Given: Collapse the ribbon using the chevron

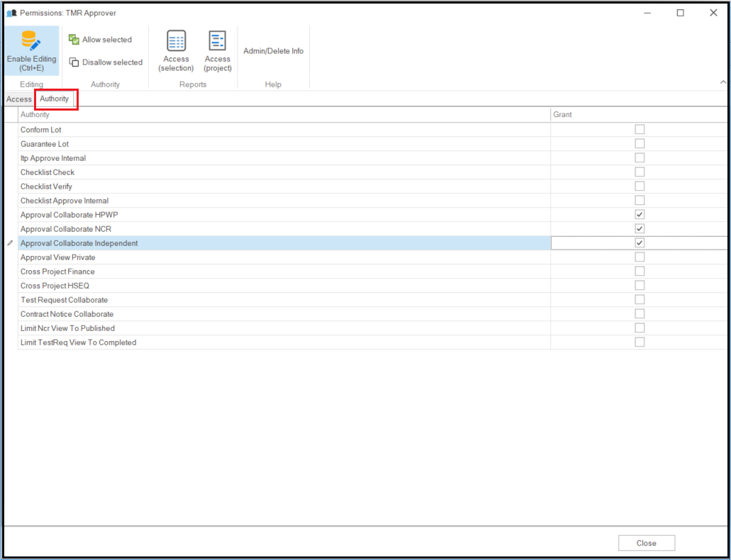Looking at the screenshot, I should (722, 83).
